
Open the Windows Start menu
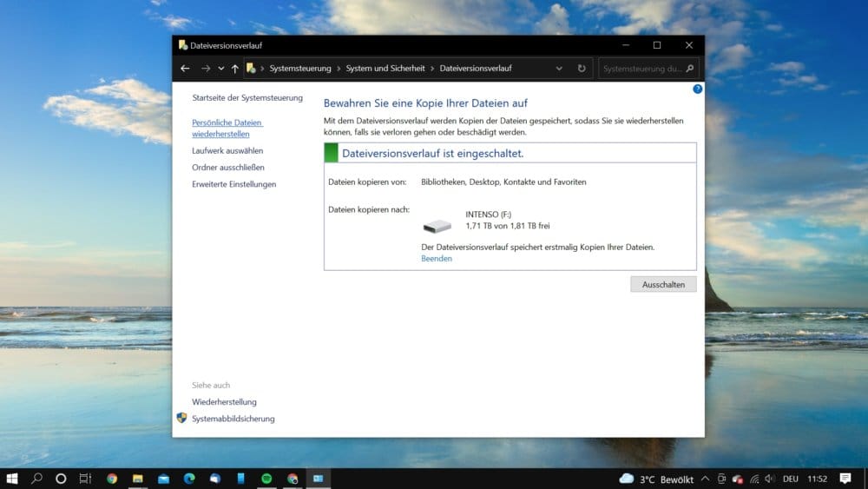point(11,479)
